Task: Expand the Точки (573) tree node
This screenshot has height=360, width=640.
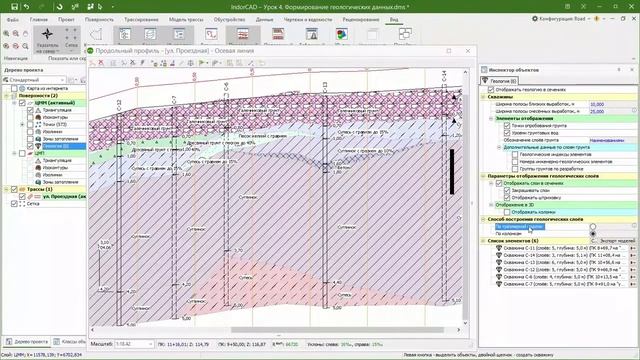Action: pyautogui.click(x=22, y=124)
